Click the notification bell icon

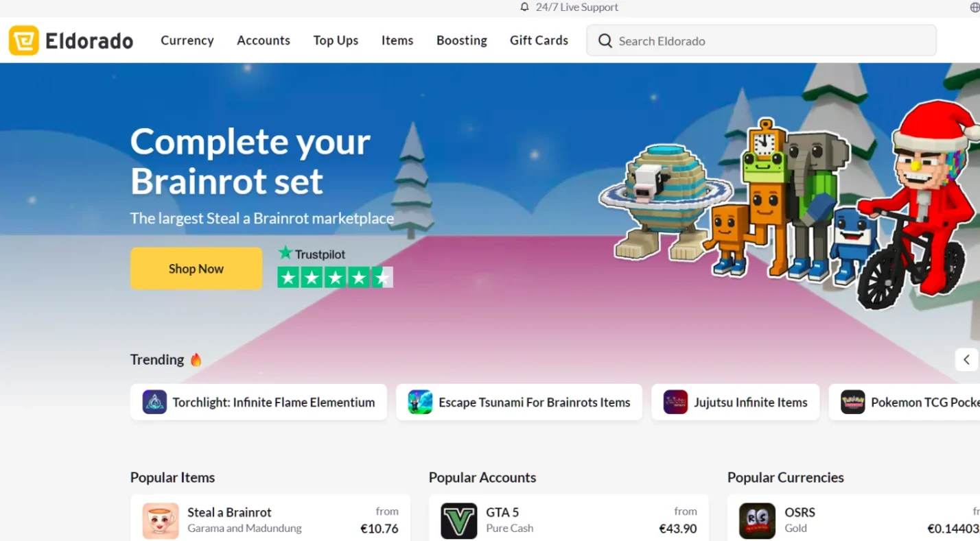(525, 7)
